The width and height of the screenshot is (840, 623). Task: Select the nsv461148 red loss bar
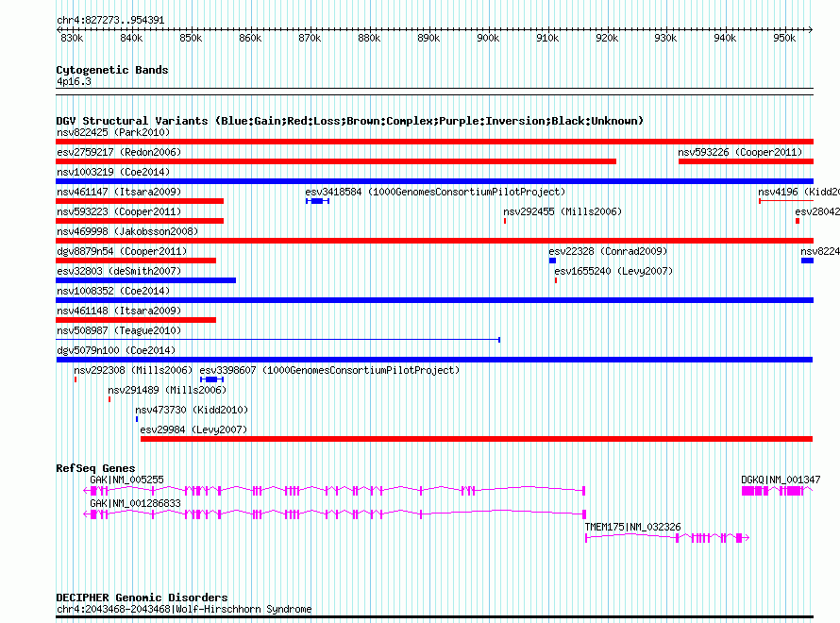point(136,320)
